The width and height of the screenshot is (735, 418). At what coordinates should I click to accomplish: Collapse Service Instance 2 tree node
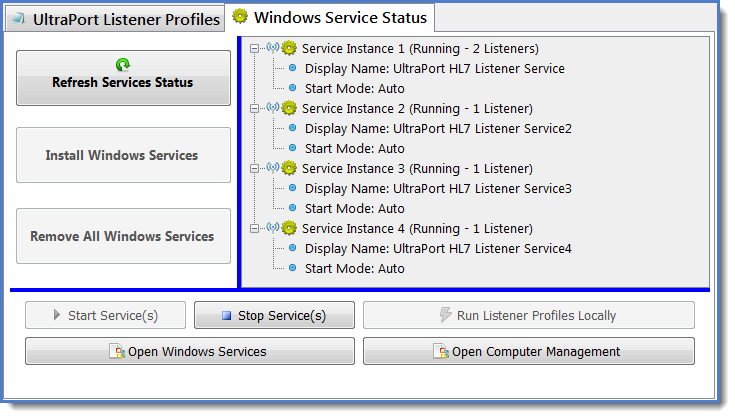254,109
